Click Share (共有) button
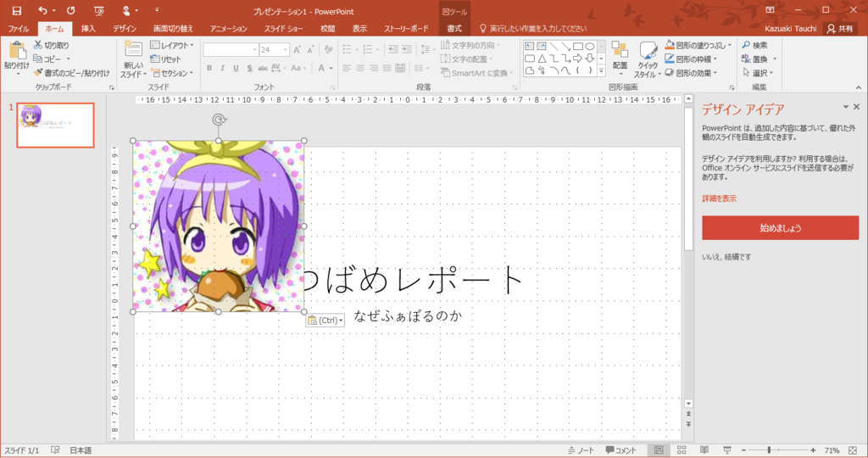The height and width of the screenshot is (458, 868). click(840, 28)
